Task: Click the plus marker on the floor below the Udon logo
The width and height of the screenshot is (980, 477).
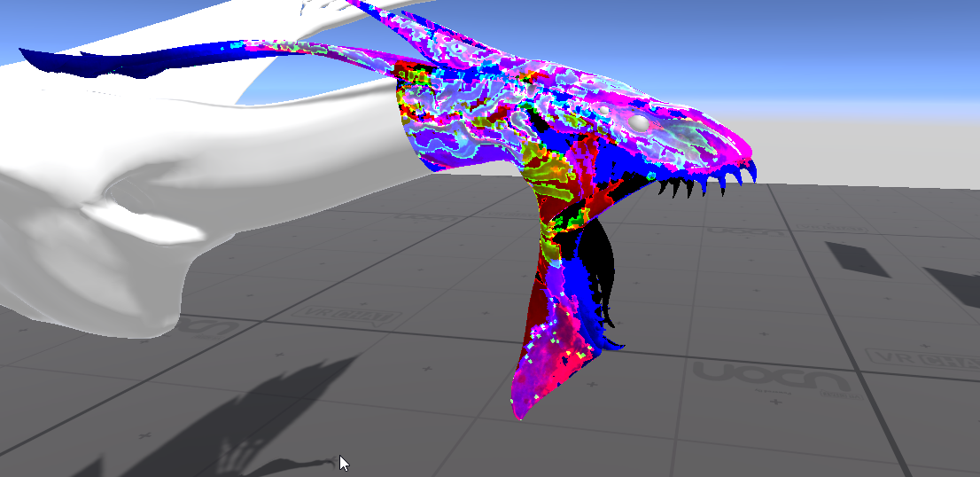Action: tap(777, 403)
